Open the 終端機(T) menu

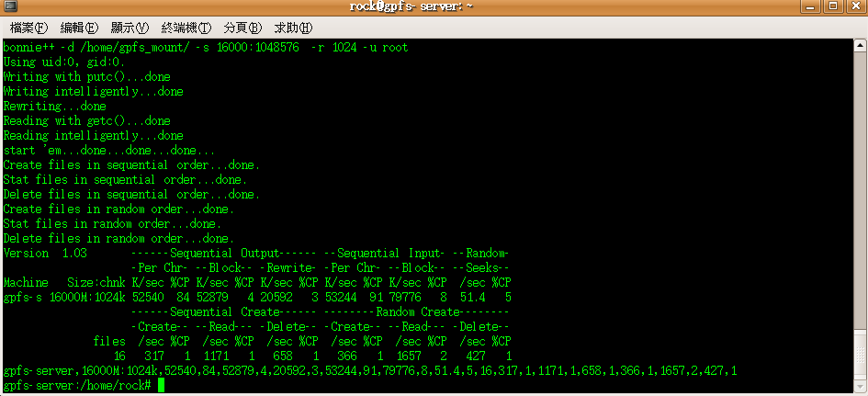pyautogui.click(x=186, y=28)
